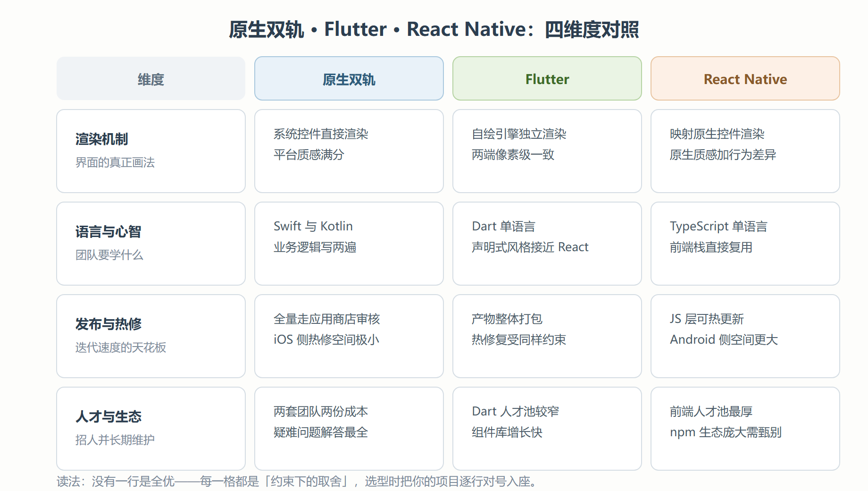Click the orange "React Native" column header

[745, 78]
